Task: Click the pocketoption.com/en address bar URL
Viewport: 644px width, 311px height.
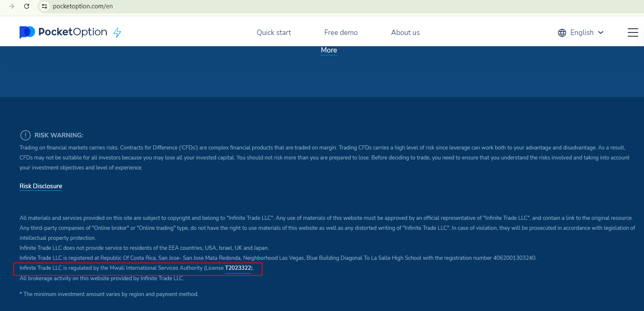Action: (x=83, y=6)
